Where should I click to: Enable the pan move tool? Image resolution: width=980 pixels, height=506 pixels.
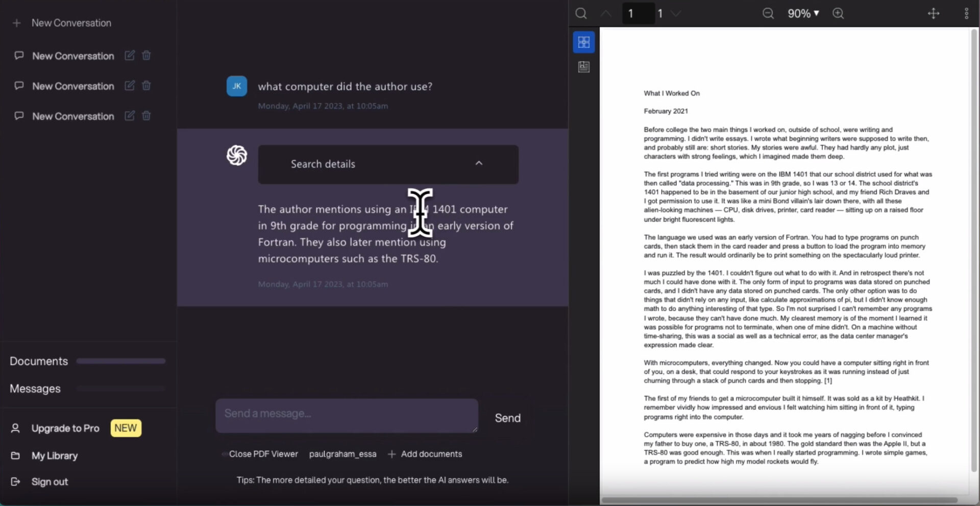point(933,14)
